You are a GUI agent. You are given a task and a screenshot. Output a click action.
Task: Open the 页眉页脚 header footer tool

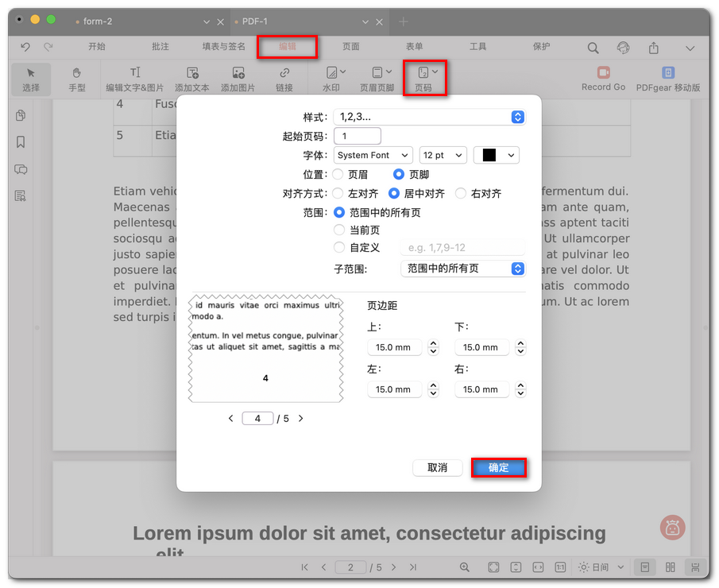point(377,79)
